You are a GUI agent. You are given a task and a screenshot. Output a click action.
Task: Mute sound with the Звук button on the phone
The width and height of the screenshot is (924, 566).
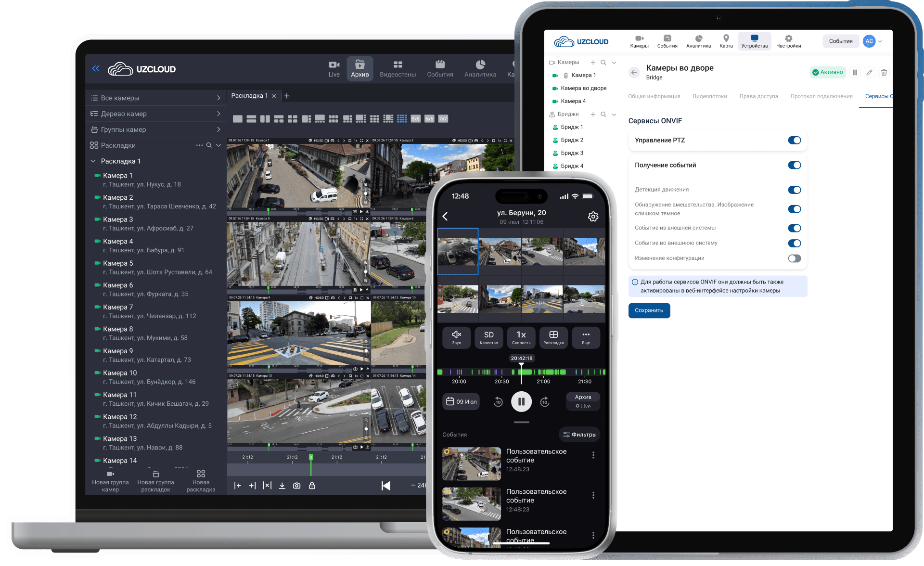pyautogui.click(x=456, y=337)
